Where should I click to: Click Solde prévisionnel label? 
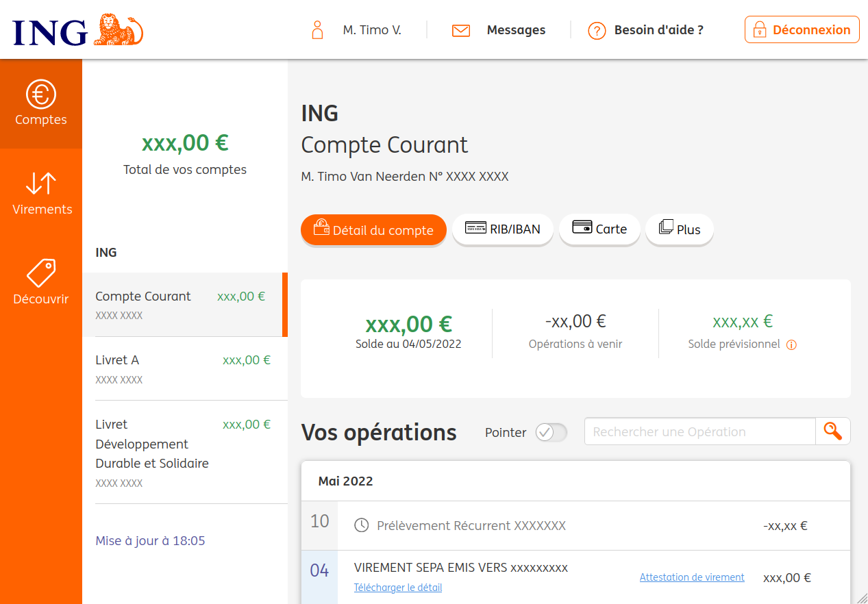734,344
